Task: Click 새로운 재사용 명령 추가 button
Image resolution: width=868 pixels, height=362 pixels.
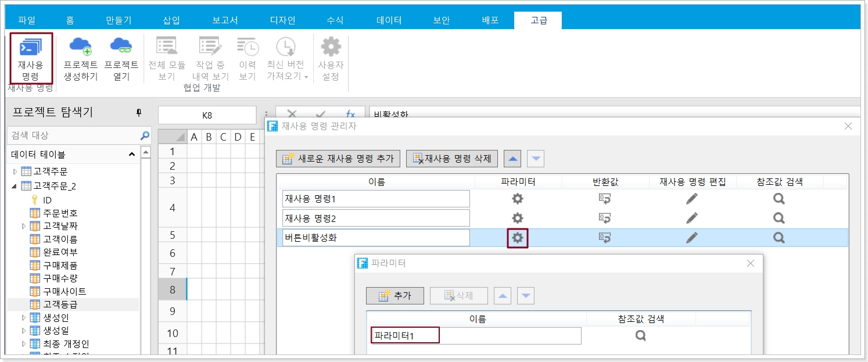Action: point(338,158)
